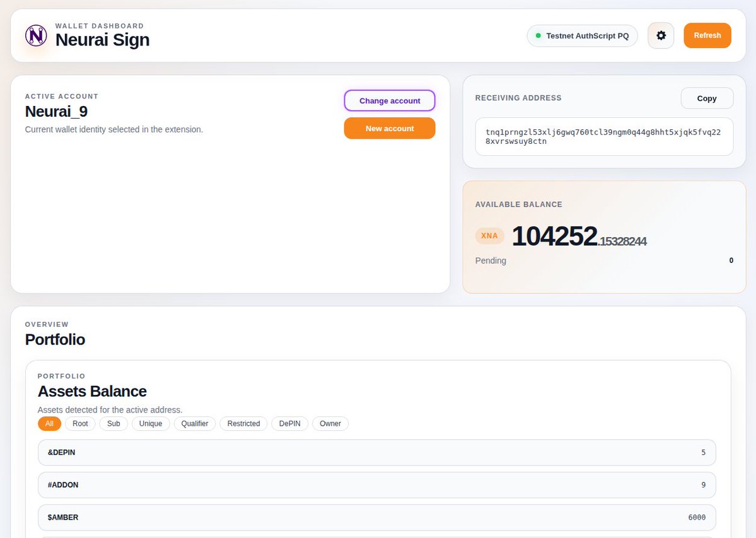Click the &DEPIN balance value 5
This screenshot has height=538, width=756.
tap(704, 452)
